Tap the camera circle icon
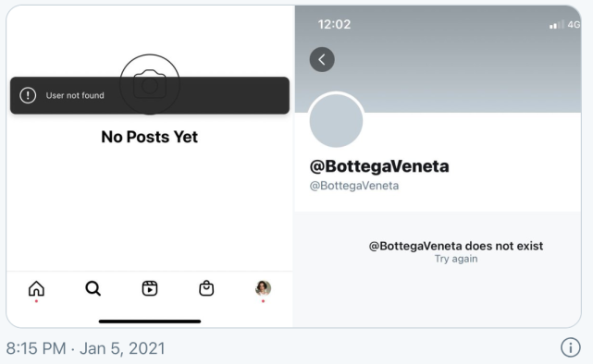The image size is (593, 364). (150, 84)
